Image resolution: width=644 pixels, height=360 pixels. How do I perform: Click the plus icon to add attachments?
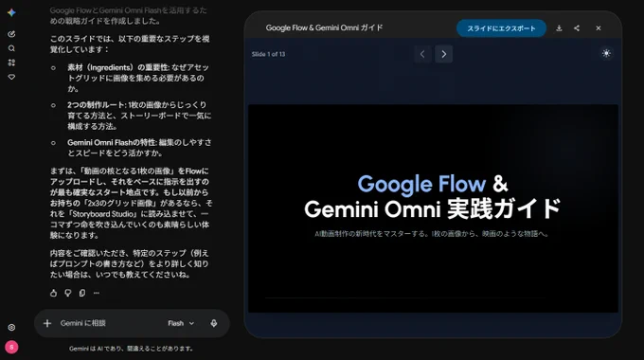(x=47, y=323)
